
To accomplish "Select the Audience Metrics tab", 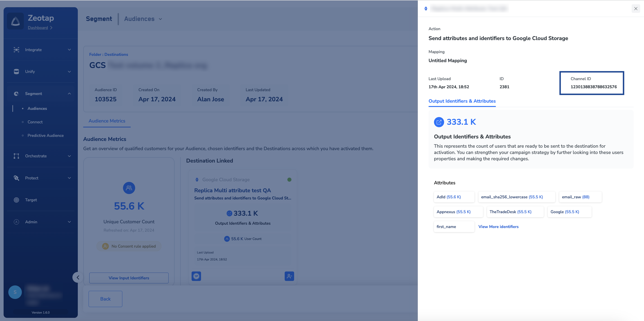I will point(107,121).
